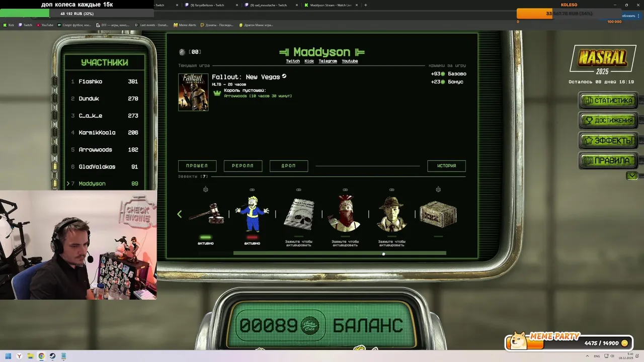Viewport: 644px width, 362px height.
Task: Open Yandex browser from taskbar
Action: tap(20, 356)
